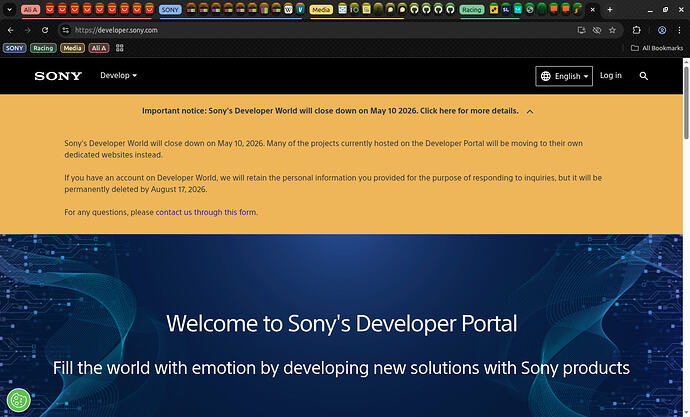Collapse the SONY tab group label in tab strip
This screenshot has height=417, width=690.
[170, 10]
